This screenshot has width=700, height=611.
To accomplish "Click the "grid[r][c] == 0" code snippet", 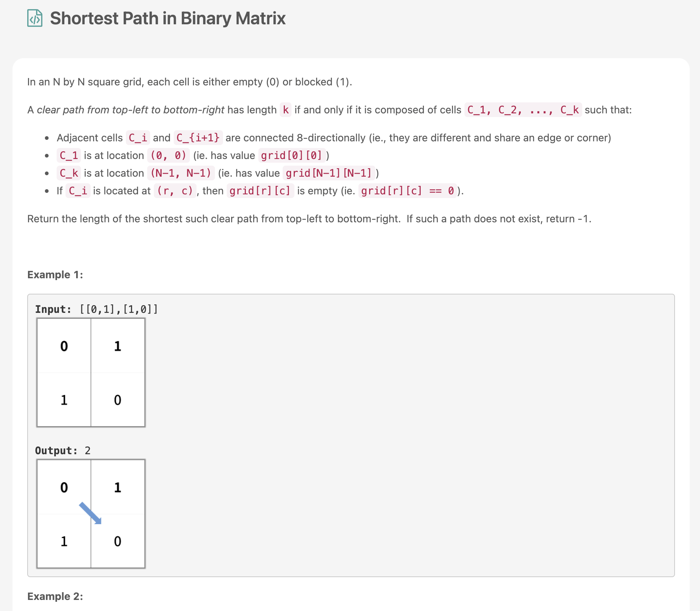I will 407,191.
